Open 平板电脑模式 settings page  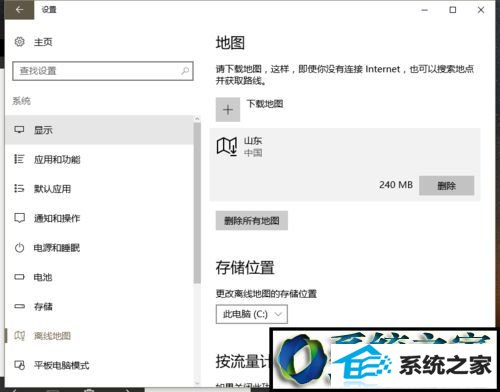[x=99, y=365]
